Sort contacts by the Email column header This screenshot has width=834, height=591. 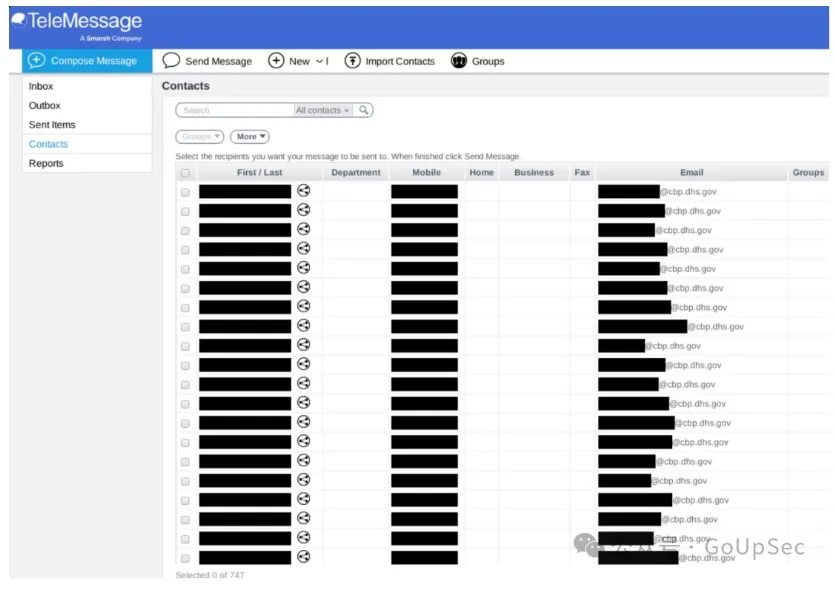691,172
